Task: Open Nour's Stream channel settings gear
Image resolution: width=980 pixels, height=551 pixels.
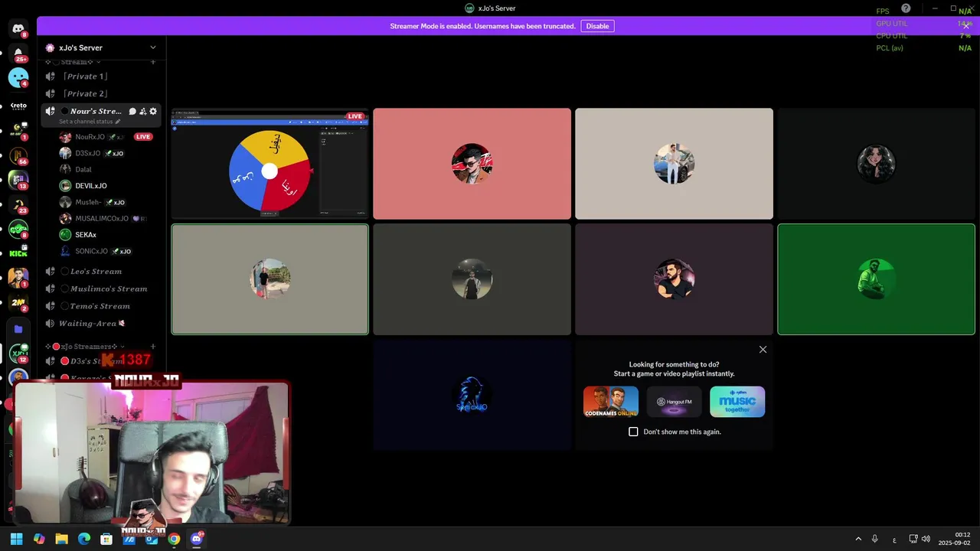Action: 153,111
